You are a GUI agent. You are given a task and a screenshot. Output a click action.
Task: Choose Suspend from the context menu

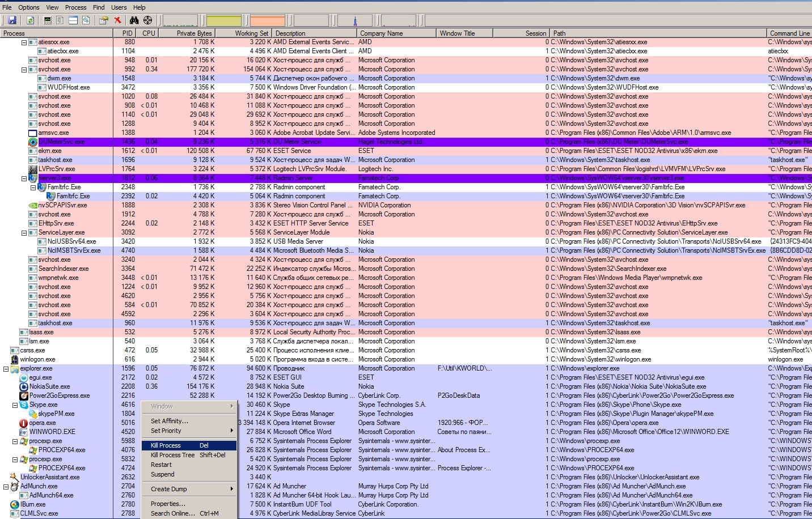[x=189, y=474]
